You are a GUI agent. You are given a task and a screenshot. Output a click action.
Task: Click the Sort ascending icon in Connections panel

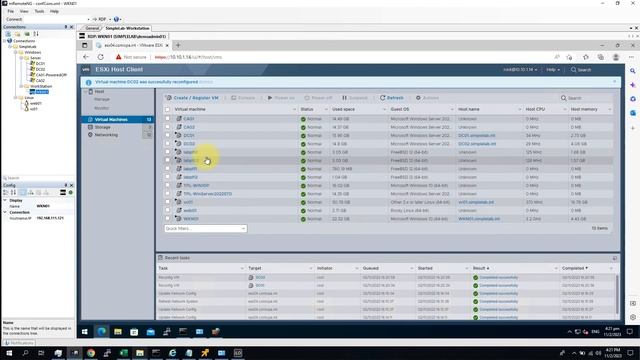click(x=36, y=34)
